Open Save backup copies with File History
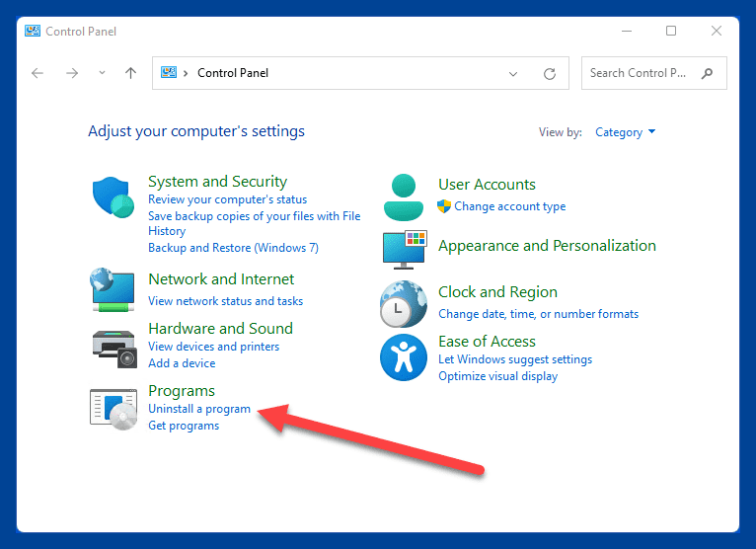Viewport: 756px width, 549px height. coord(254,223)
